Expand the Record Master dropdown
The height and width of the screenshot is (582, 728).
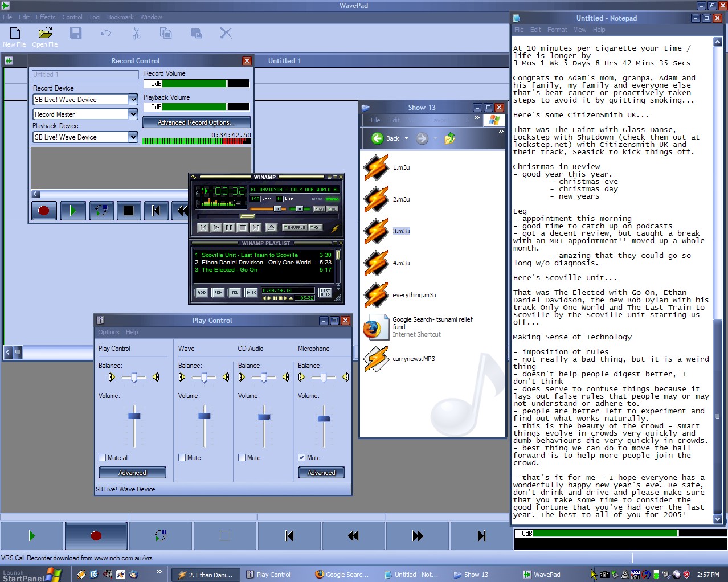[x=133, y=114]
